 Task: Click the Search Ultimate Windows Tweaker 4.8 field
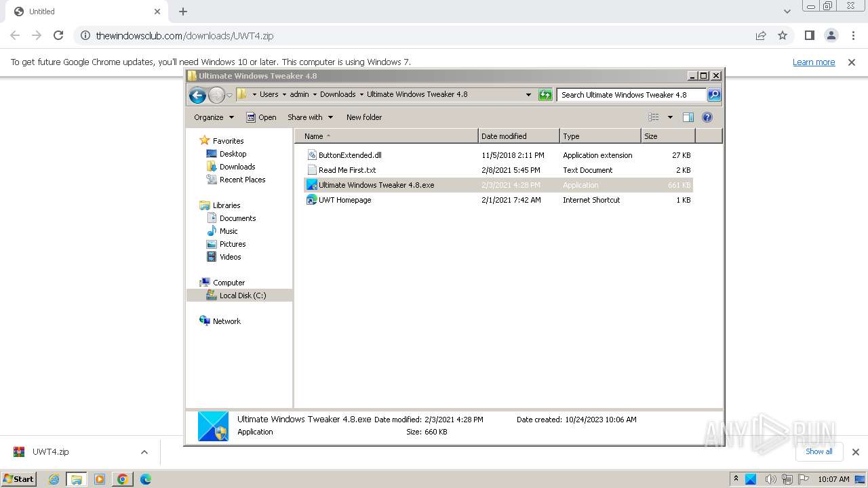(x=632, y=95)
